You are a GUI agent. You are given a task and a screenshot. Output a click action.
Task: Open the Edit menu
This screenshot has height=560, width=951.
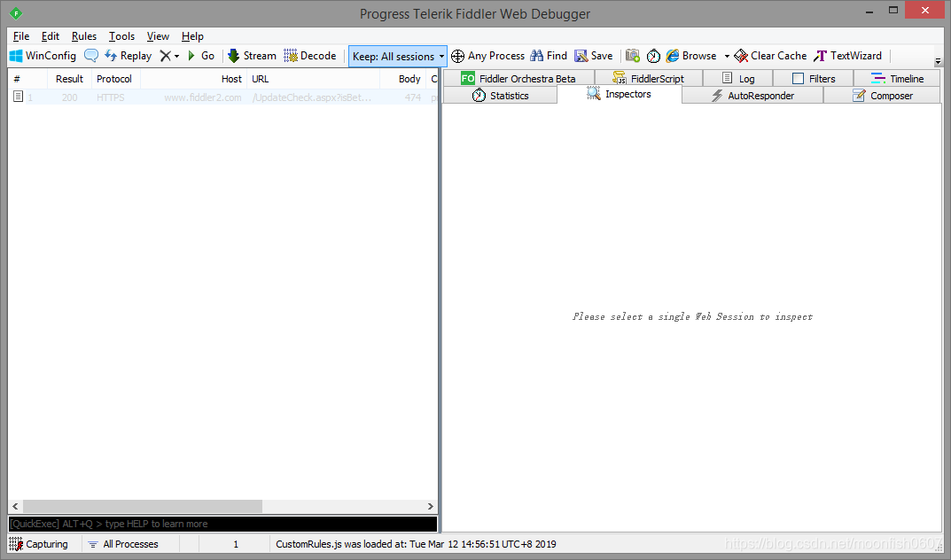point(51,36)
